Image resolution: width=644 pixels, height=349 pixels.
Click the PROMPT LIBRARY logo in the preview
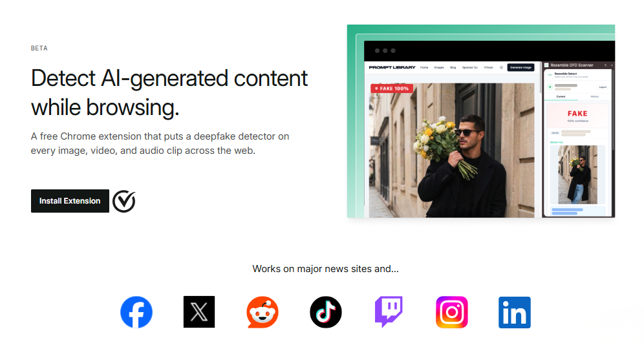point(392,67)
